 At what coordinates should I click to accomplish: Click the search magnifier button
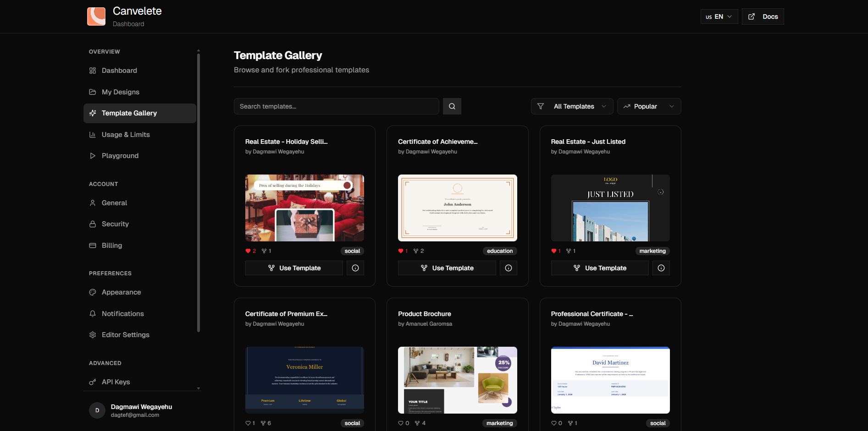click(x=452, y=106)
